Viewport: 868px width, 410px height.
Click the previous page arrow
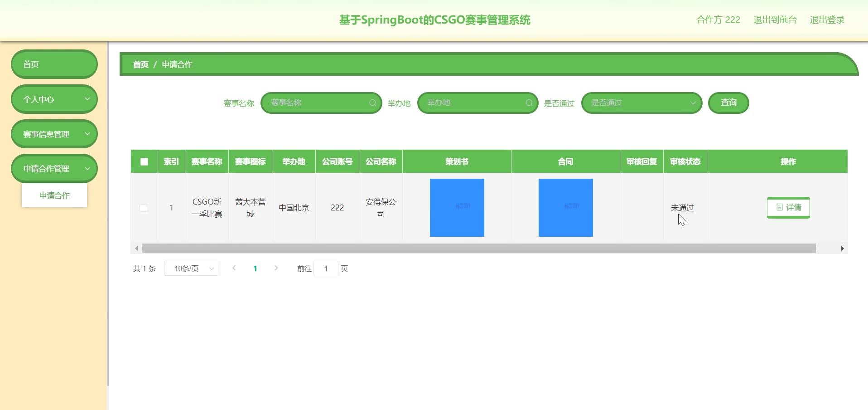pos(234,268)
